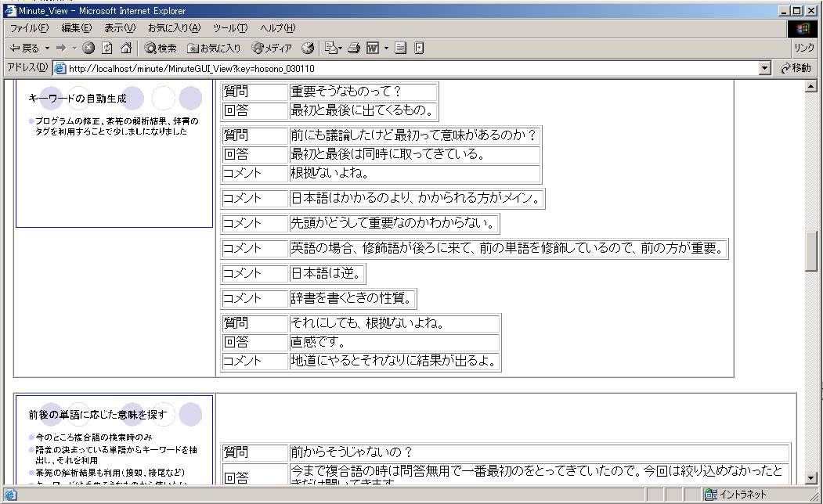The width and height of the screenshot is (823, 504).
Task: Click the Links (リンク) toolbar label
Action: [803, 48]
